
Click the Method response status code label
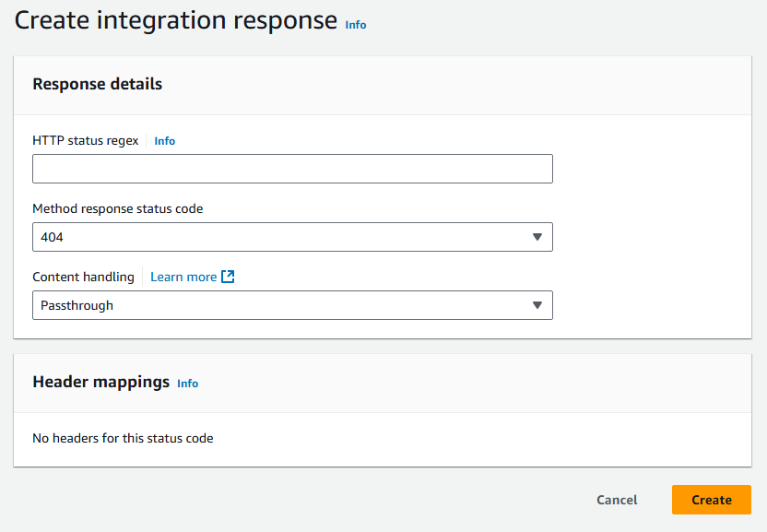coord(117,208)
